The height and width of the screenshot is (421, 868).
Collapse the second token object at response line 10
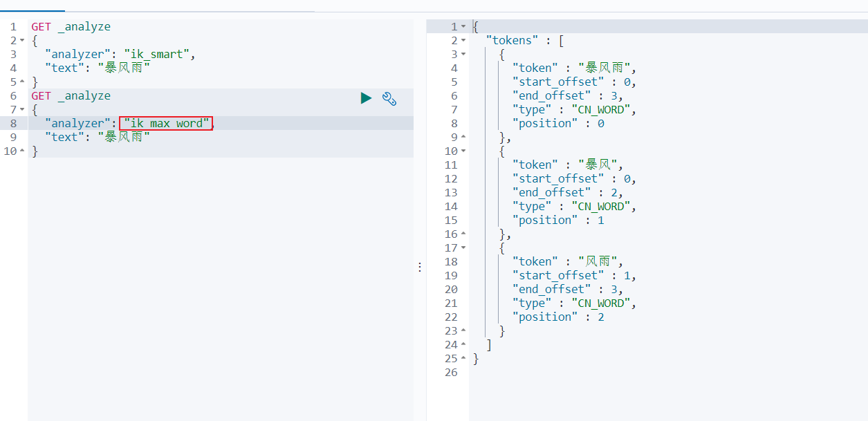coord(463,151)
